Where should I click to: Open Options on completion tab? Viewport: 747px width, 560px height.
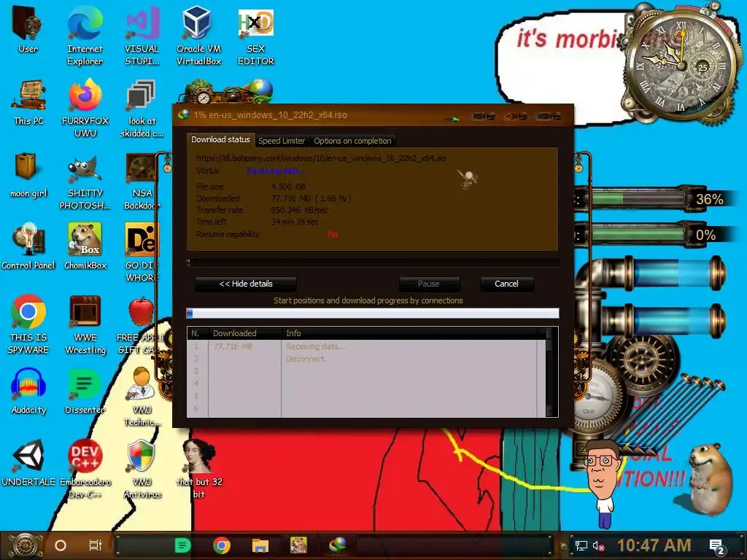(x=352, y=141)
